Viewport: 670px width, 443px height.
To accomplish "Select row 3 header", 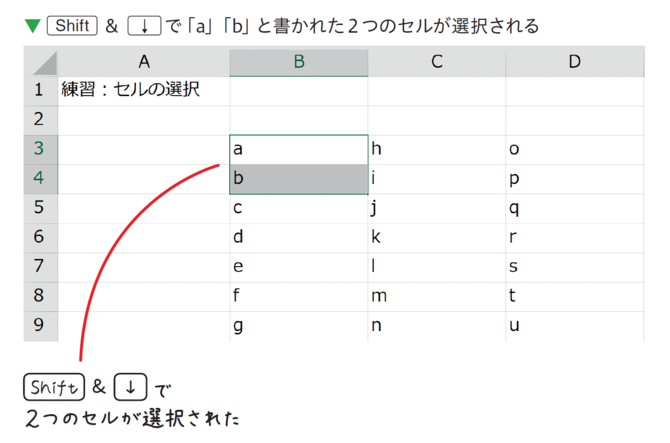I will (41, 150).
